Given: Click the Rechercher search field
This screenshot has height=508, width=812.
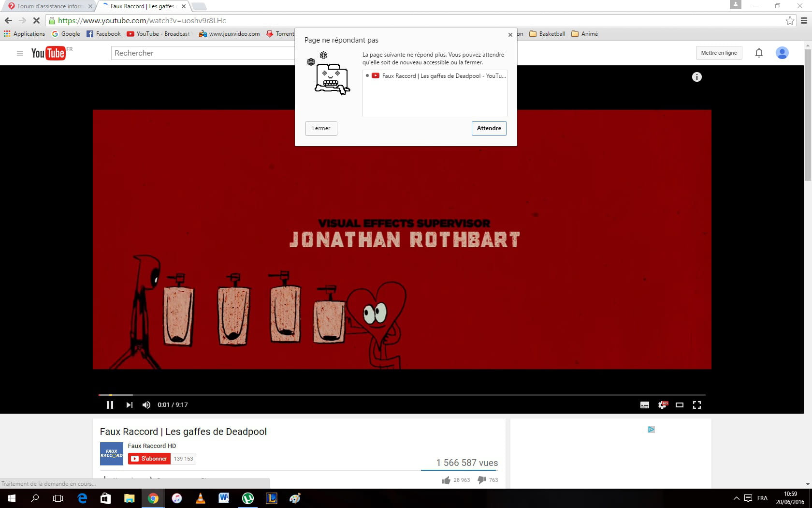Looking at the screenshot, I should click(203, 53).
